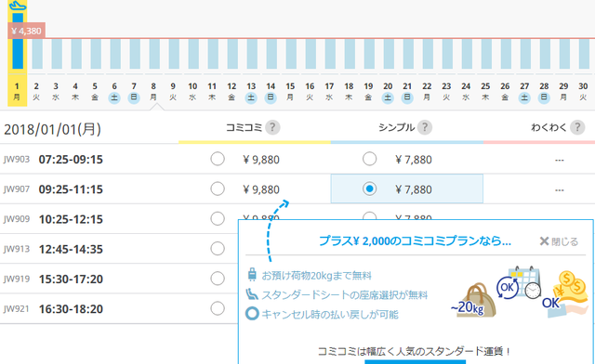The image size is (595, 364).
Task: Click the ~20kg bag illustration
Action: tap(473, 301)
